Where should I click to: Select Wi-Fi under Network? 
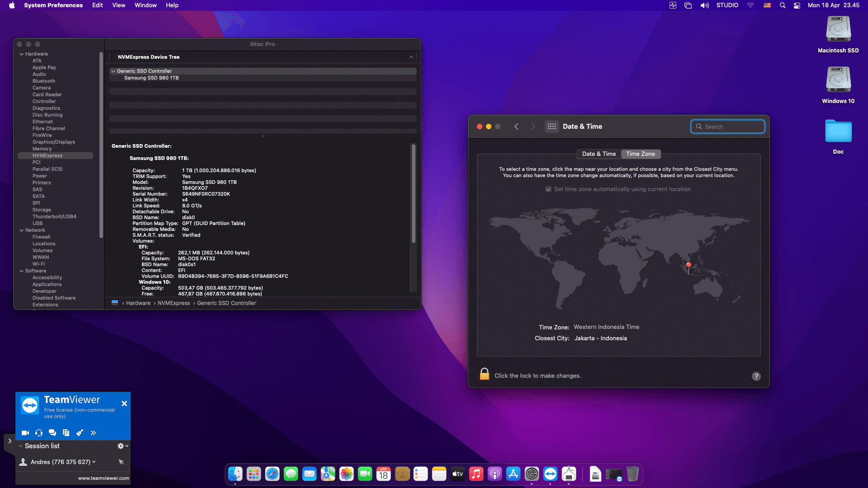(38, 264)
